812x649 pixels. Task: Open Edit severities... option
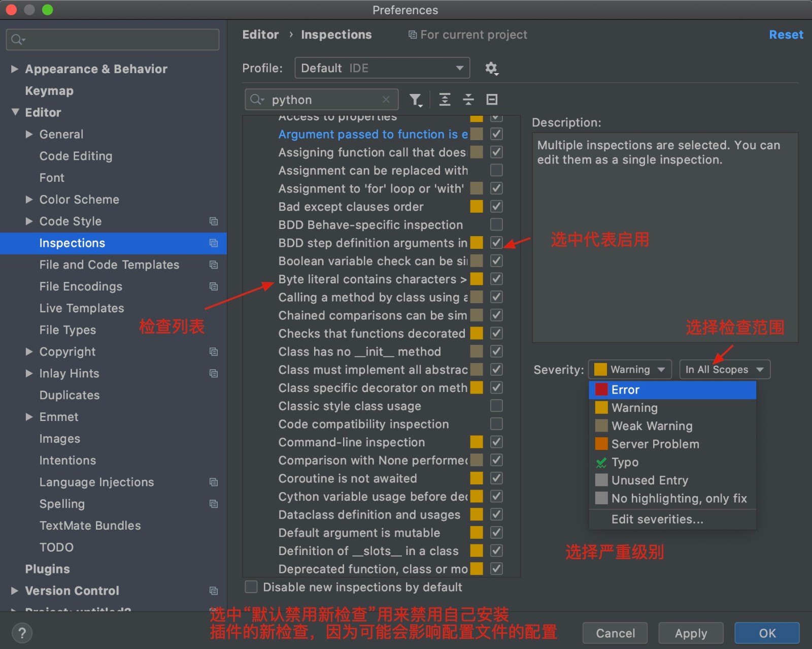coord(672,519)
